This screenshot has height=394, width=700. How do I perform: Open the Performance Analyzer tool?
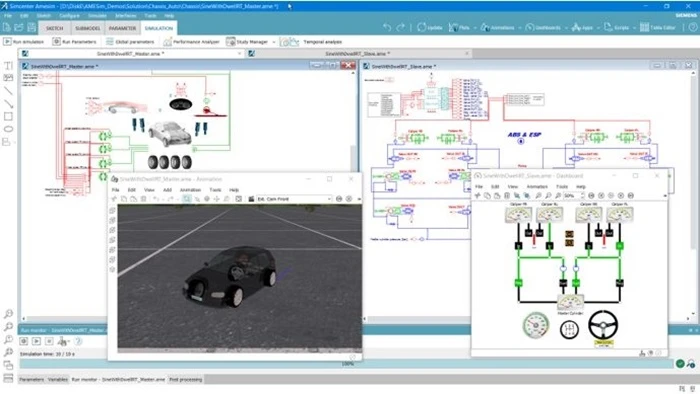[x=192, y=41]
